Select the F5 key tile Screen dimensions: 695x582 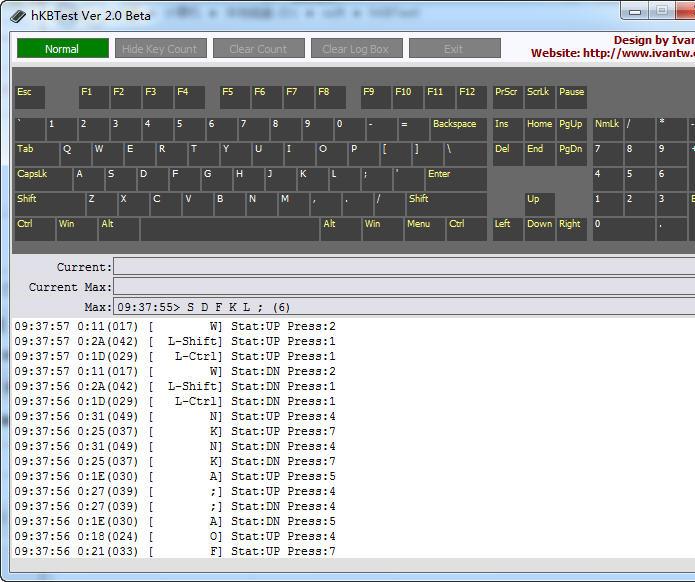click(234, 97)
